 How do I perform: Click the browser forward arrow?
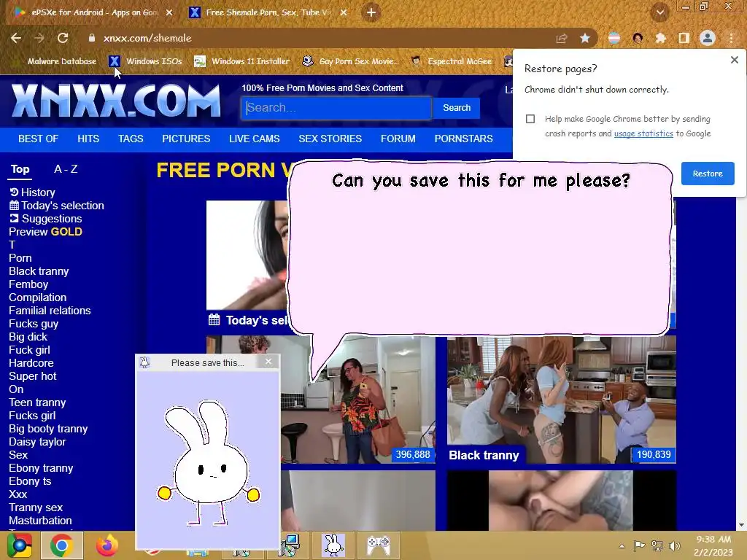point(39,38)
